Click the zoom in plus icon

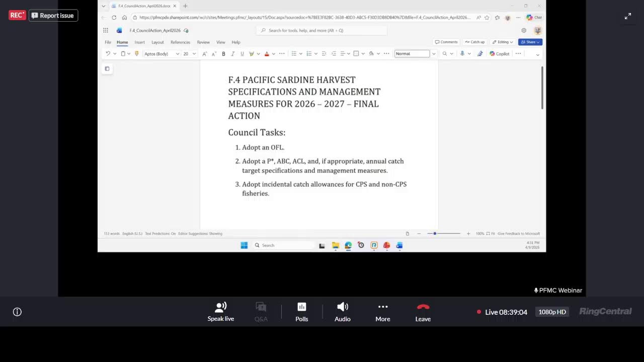[468, 233]
